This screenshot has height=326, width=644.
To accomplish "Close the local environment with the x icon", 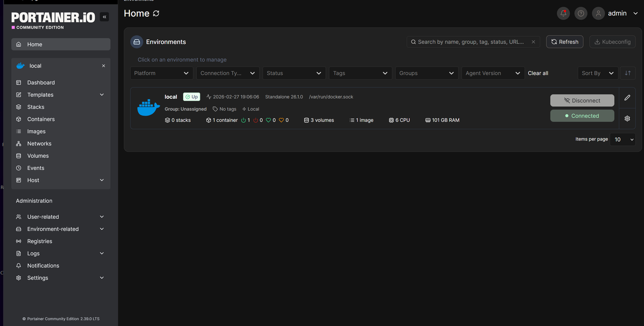I will click(x=104, y=66).
